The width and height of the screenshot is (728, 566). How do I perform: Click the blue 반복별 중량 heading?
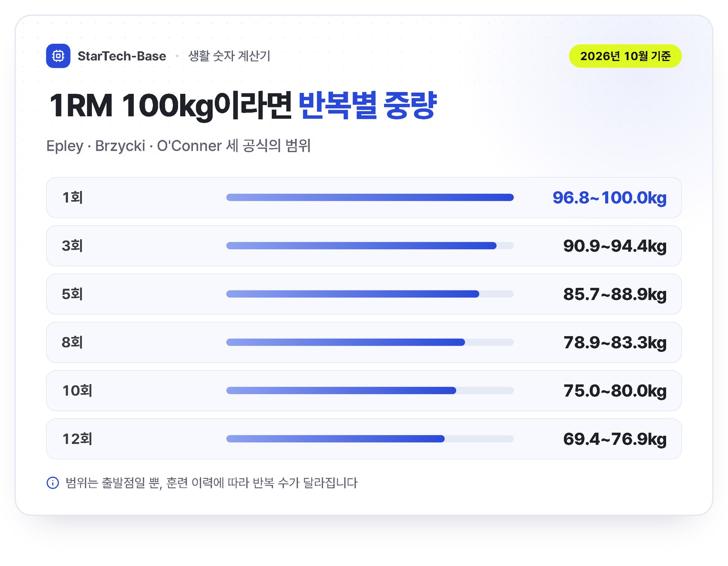click(368, 106)
